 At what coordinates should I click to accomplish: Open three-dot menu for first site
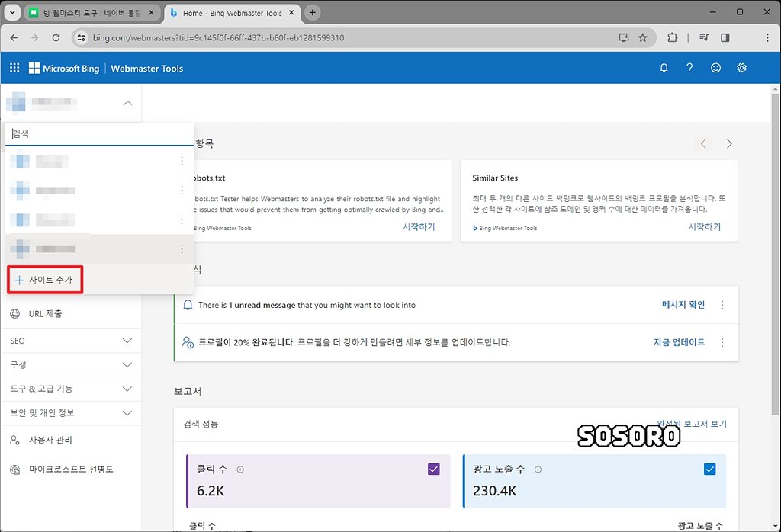point(182,161)
